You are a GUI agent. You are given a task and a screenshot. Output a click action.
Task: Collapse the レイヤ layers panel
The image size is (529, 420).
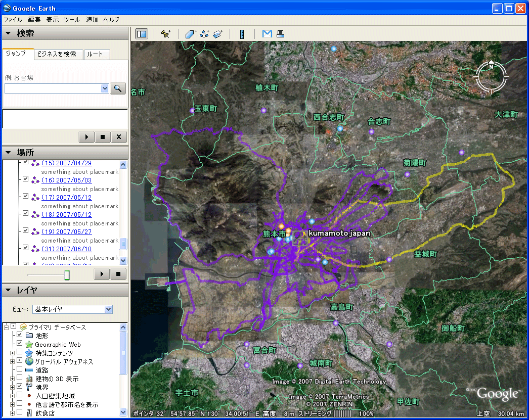coord(8,290)
